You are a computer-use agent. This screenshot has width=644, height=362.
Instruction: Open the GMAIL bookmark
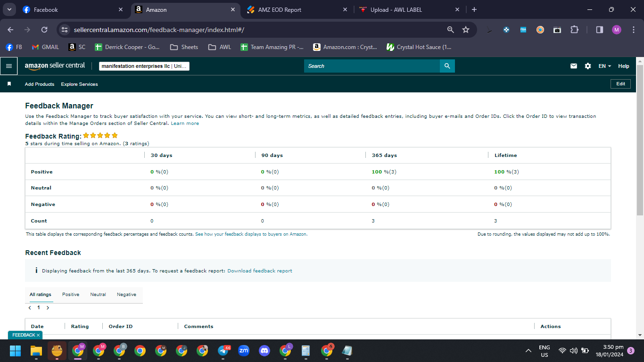(45, 47)
